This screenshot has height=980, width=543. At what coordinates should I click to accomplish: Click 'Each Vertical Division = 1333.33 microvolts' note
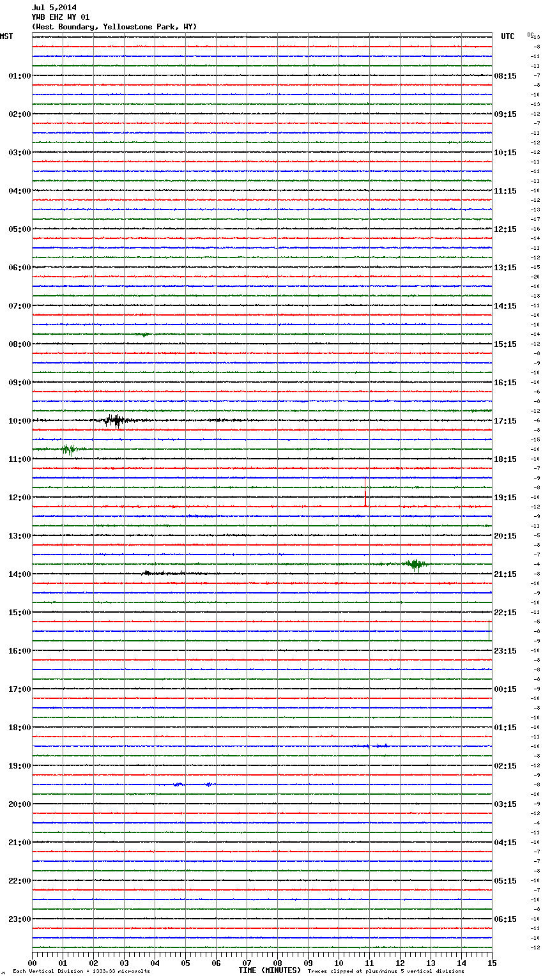(x=81, y=972)
